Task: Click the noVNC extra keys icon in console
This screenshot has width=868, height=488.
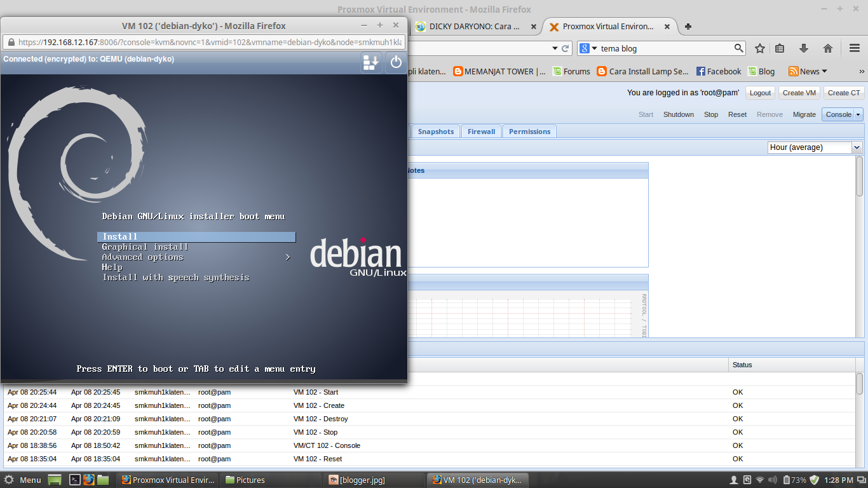Action: pos(371,62)
